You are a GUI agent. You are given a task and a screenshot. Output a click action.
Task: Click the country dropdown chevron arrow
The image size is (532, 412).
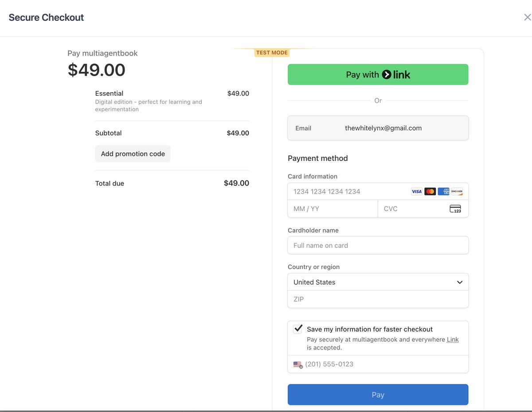click(x=460, y=282)
